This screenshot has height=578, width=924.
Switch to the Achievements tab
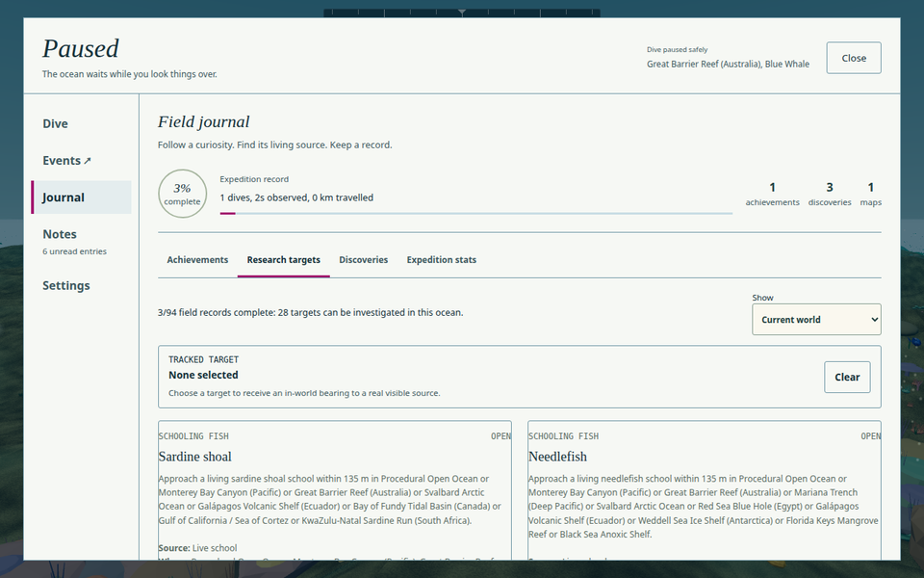pos(197,259)
